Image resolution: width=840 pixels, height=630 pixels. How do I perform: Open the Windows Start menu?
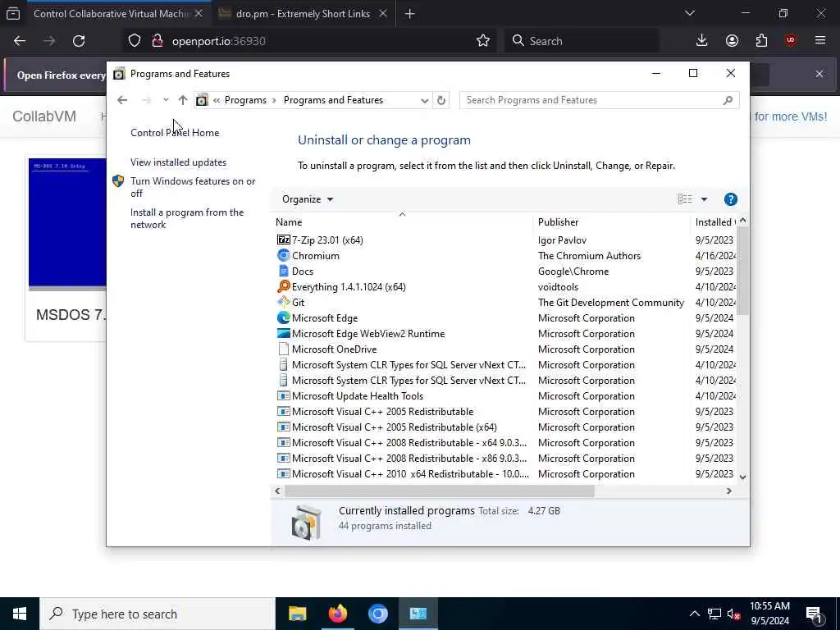[x=20, y=614]
